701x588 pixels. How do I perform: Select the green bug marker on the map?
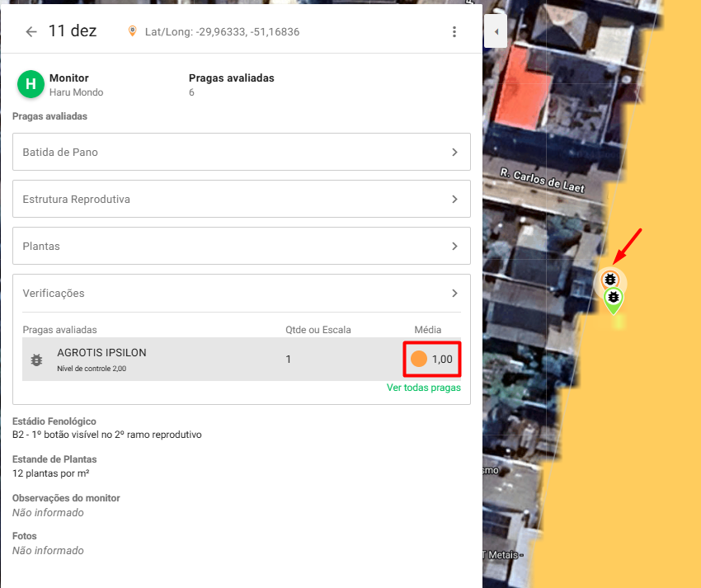(x=613, y=298)
